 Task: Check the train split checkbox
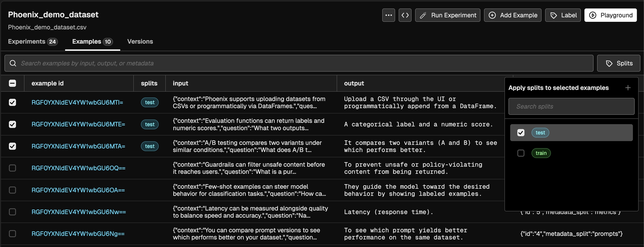(x=521, y=153)
